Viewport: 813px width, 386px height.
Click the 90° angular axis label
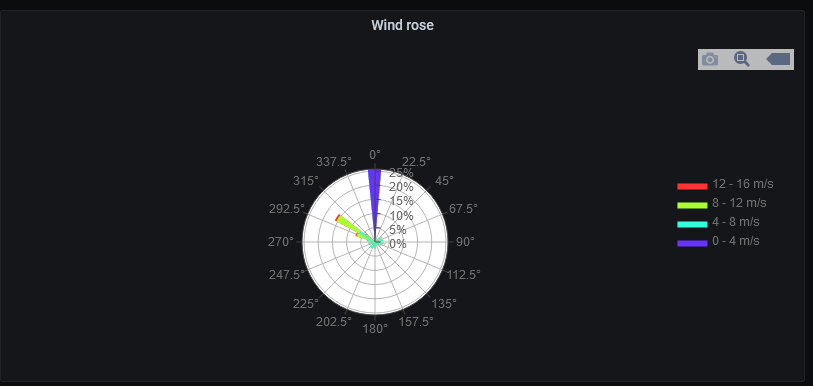pos(465,242)
